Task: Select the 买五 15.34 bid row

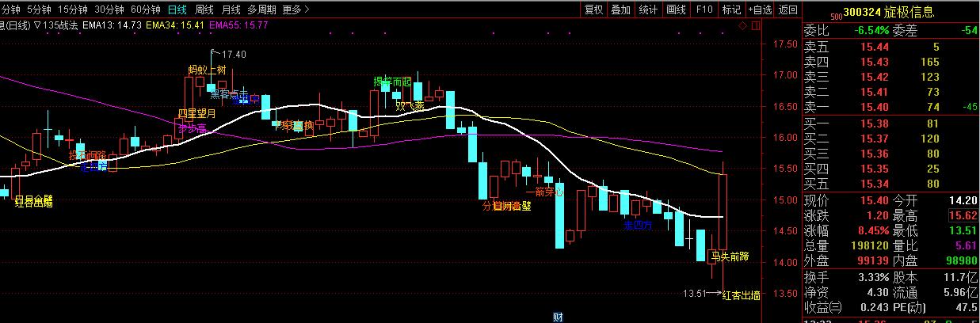Action: point(891,184)
